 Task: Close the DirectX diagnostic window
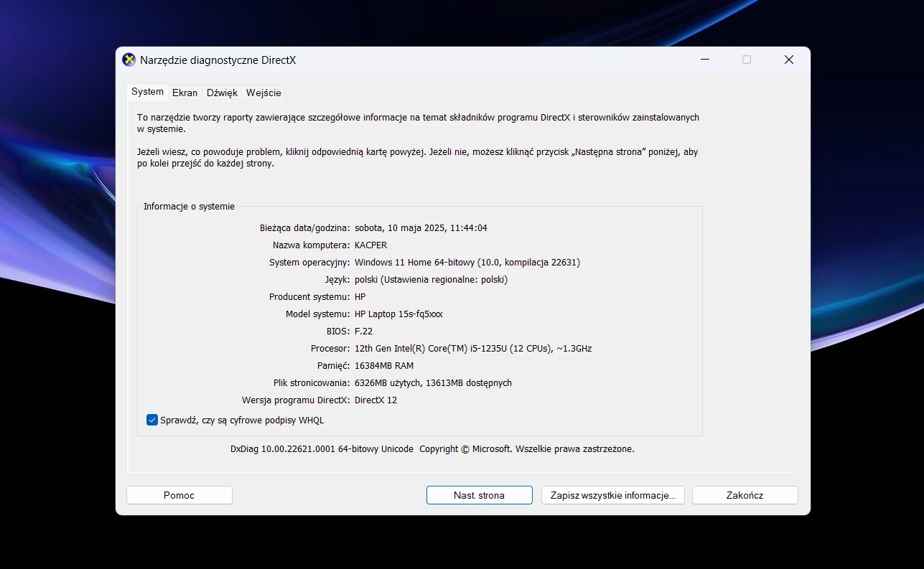click(x=789, y=60)
